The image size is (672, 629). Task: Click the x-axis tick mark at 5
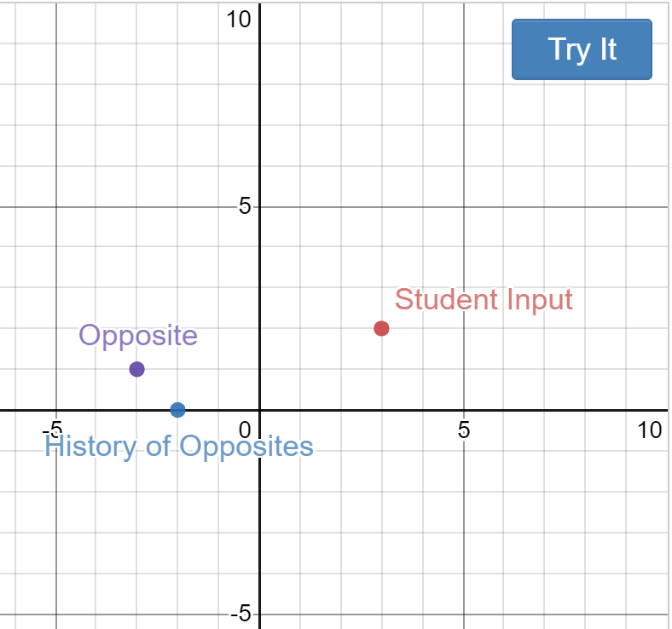(463, 410)
